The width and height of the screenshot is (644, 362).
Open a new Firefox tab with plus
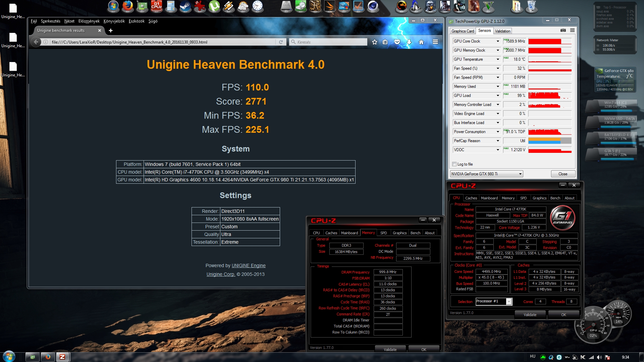click(x=111, y=31)
